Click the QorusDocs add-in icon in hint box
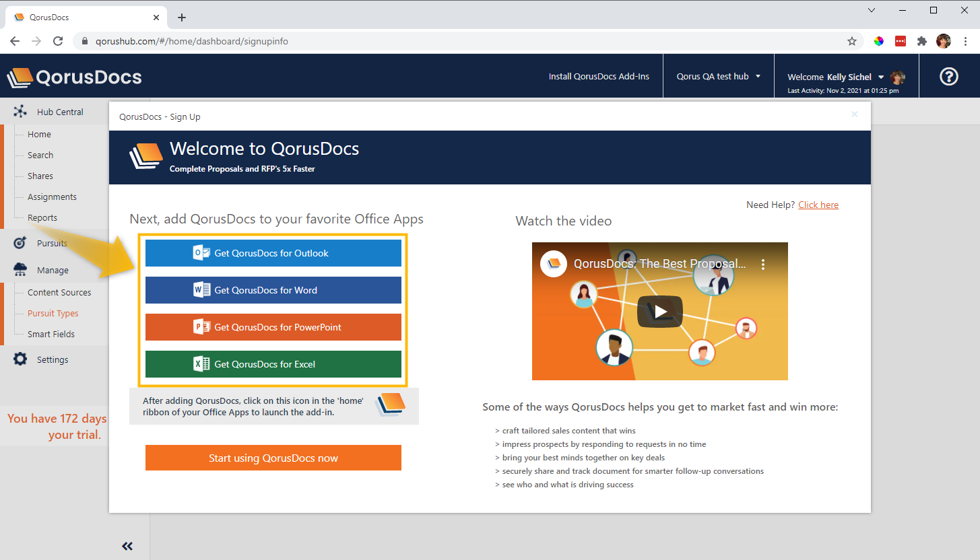980x560 pixels. pos(391,404)
